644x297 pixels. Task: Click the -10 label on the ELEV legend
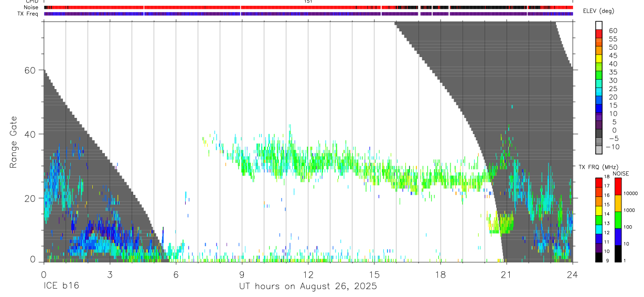click(x=611, y=147)
